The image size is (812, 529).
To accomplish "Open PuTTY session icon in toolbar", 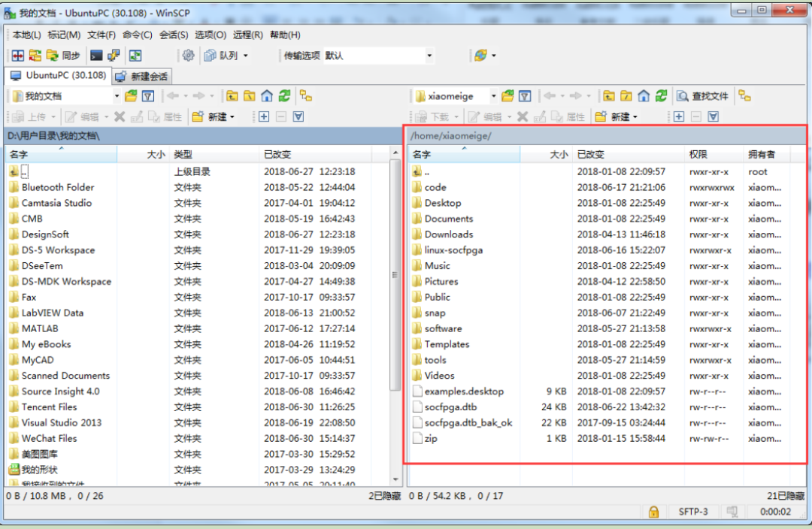I will point(114,56).
